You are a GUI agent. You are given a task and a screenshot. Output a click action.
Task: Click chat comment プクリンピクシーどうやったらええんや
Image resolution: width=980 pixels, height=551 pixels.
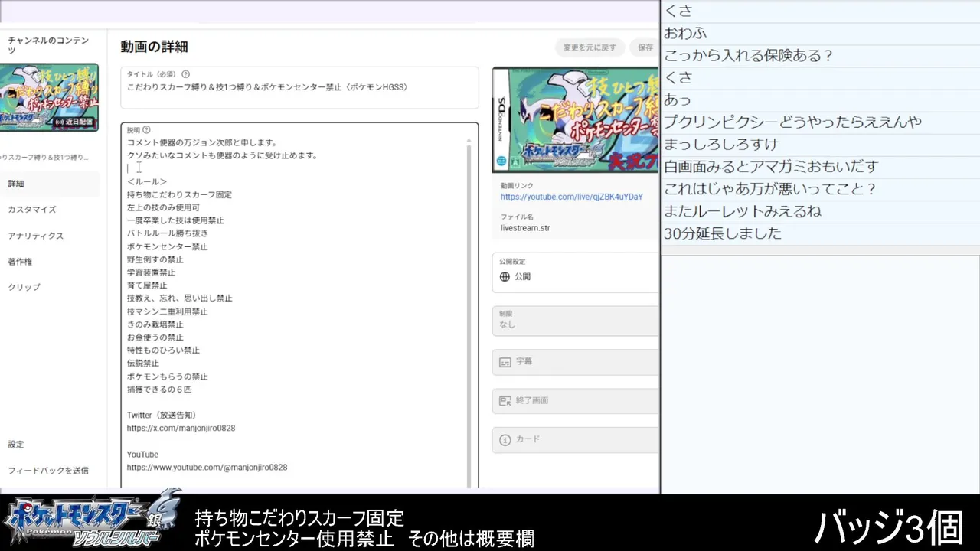[x=792, y=122]
